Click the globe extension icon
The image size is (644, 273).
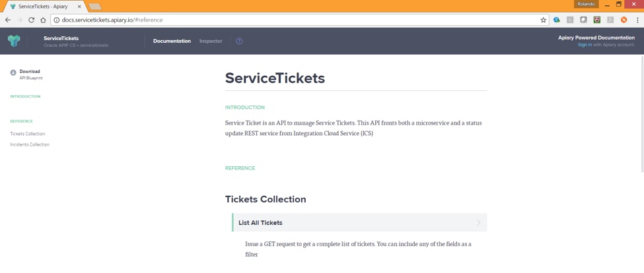tap(557, 20)
